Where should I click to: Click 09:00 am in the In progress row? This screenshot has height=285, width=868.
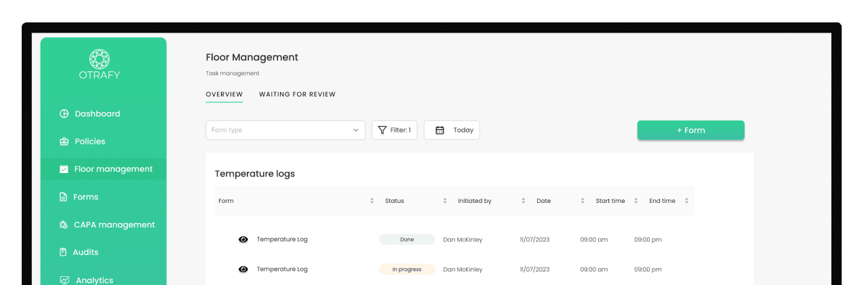click(x=594, y=269)
